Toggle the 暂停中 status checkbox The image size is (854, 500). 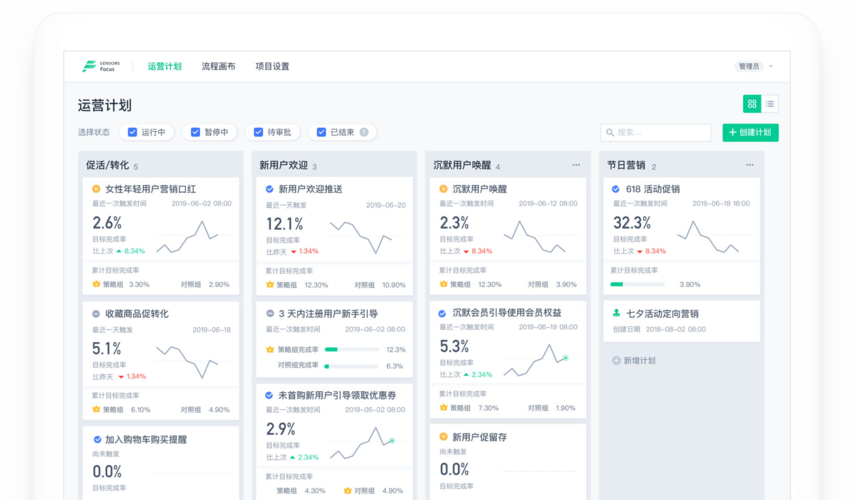click(x=195, y=132)
